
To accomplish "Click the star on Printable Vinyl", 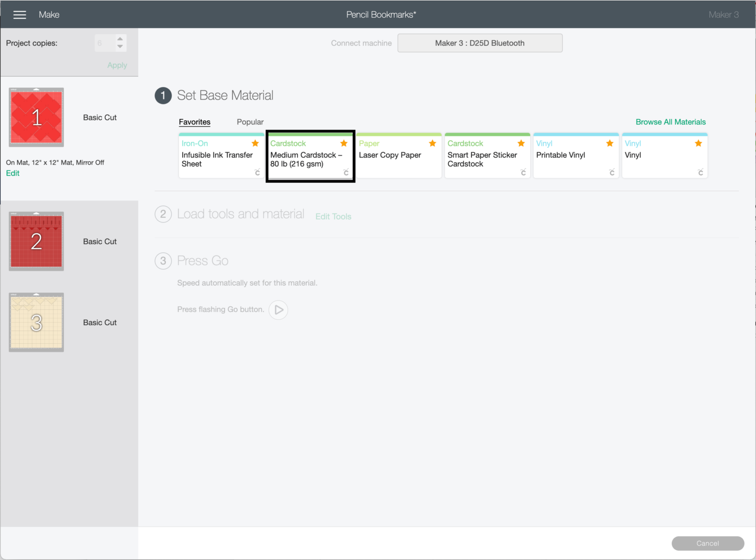I will (x=609, y=143).
